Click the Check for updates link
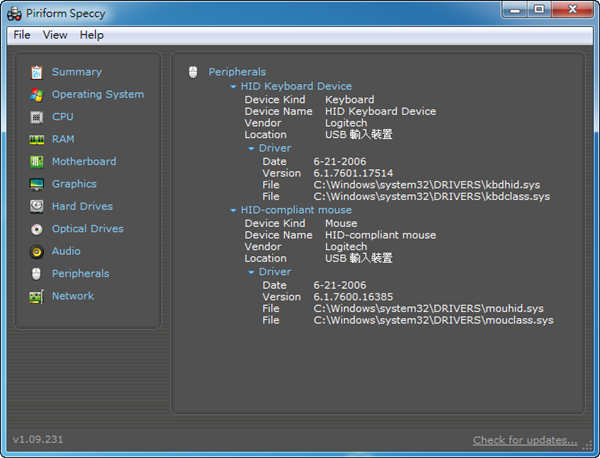This screenshot has width=600, height=458. pyautogui.click(x=525, y=440)
